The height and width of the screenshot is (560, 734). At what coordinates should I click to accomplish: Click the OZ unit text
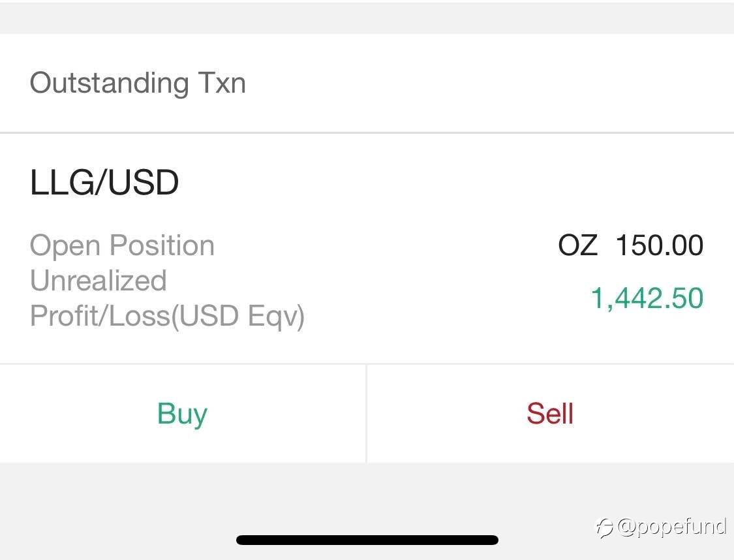[577, 245]
